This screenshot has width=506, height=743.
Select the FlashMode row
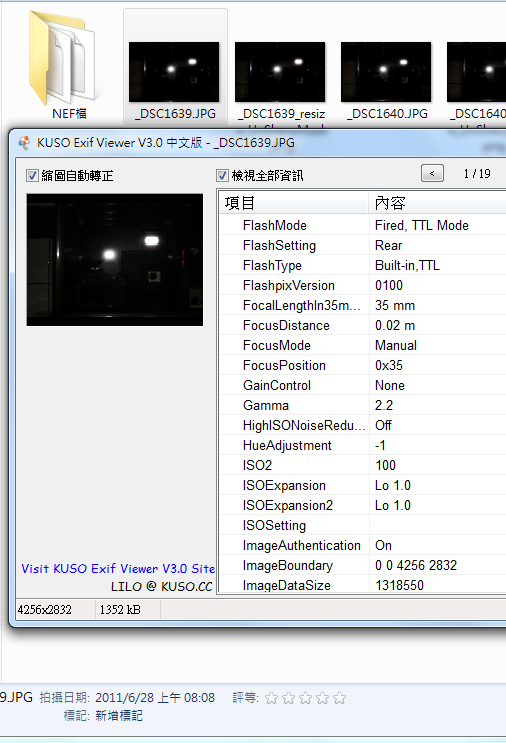[363, 225]
